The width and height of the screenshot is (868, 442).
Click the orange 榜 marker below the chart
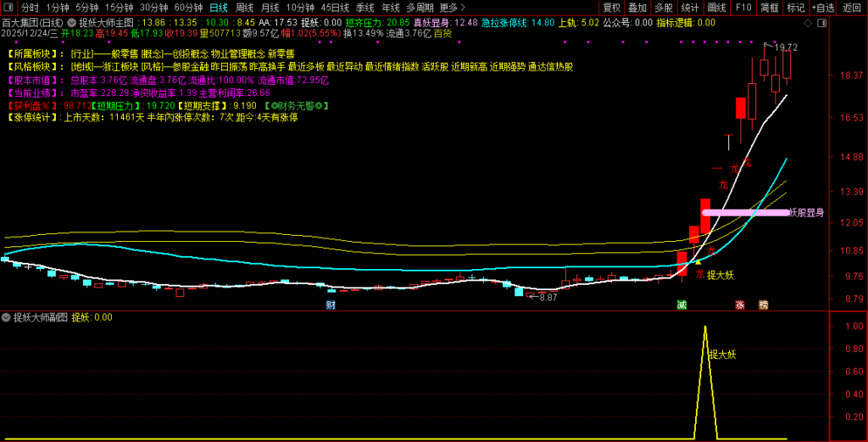click(763, 304)
